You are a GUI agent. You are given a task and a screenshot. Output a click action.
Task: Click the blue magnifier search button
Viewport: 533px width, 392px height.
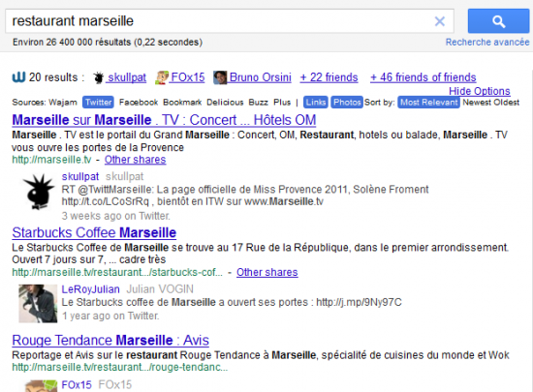coord(498,21)
